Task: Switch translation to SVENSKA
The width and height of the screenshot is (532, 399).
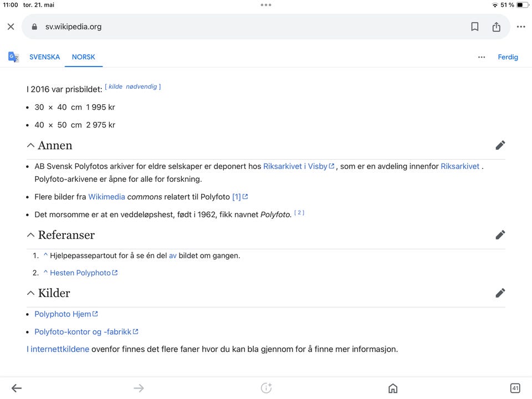Action: point(44,57)
